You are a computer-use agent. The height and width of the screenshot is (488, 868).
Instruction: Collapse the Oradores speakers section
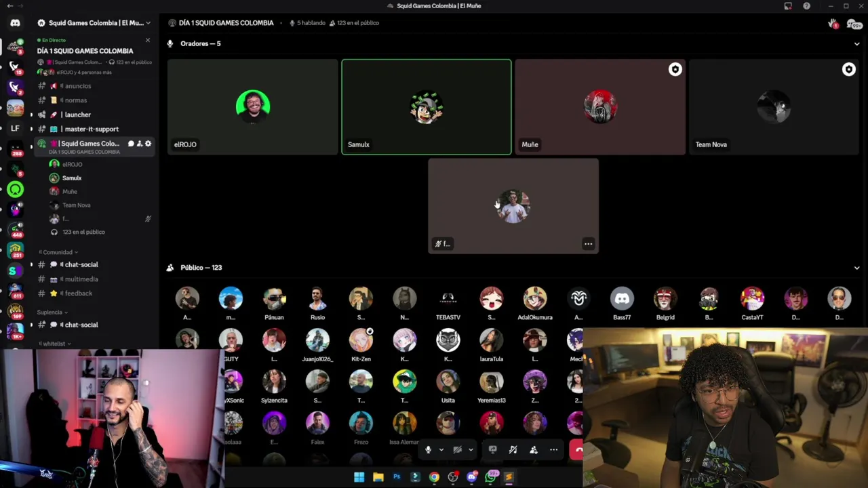click(x=856, y=44)
